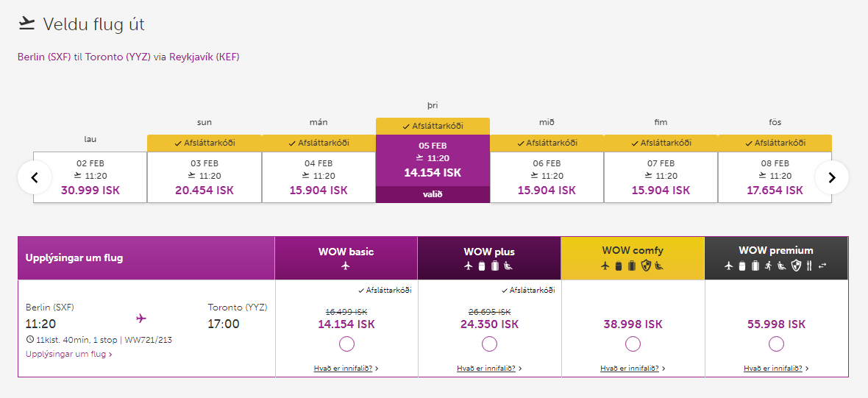Click the swap arrows icon in WOW premium

(x=822, y=266)
